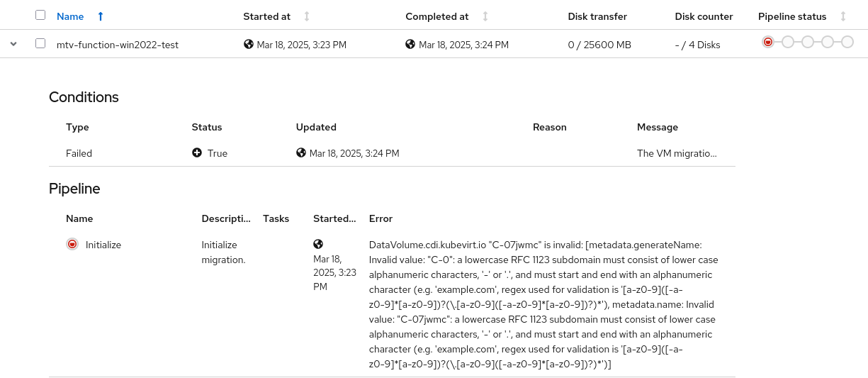Click the True status plus icon
868x378 pixels.
197,152
